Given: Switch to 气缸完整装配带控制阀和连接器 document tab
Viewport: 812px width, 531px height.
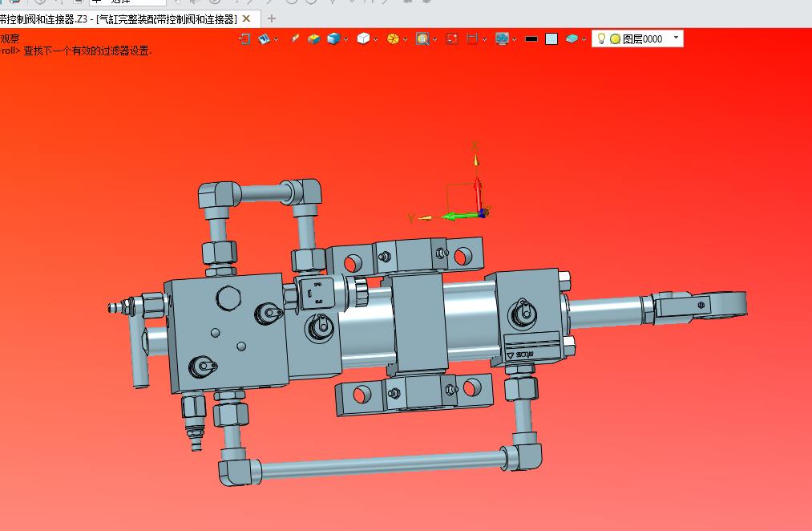Looking at the screenshot, I should 118,19.
